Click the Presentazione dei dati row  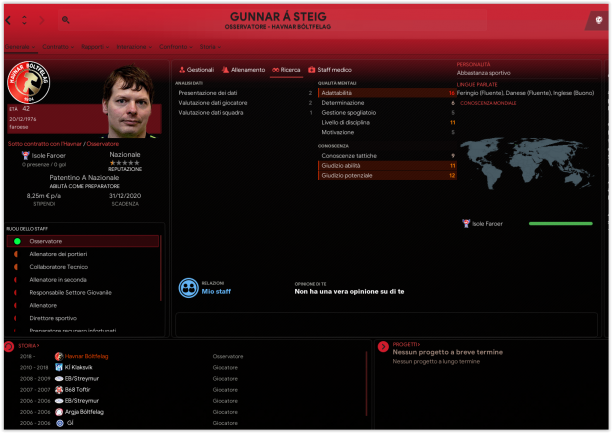[x=245, y=93]
